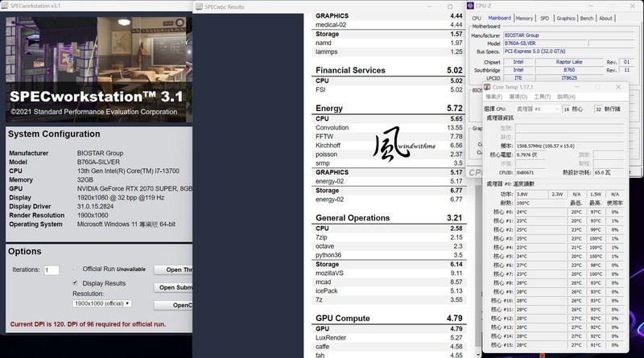Click the 核心 #15 temperature row
Image resolution: width=644 pixels, height=358 pixels.
pyautogui.click(x=558, y=345)
